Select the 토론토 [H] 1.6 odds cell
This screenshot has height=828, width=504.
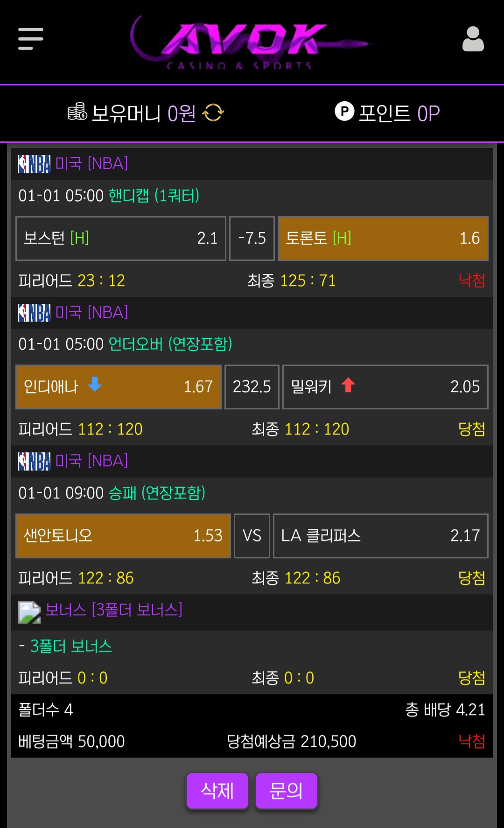tap(383, 239)
